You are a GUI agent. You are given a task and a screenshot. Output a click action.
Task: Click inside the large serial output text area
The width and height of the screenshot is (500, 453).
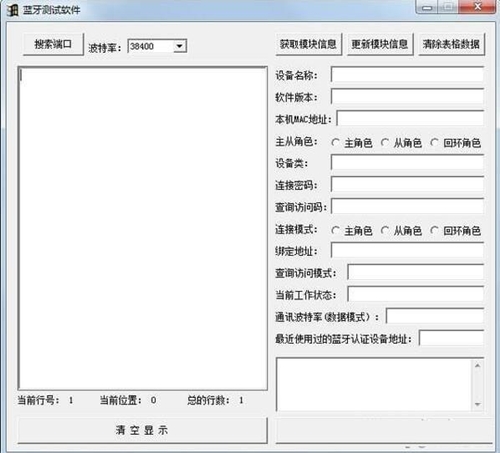143,228
